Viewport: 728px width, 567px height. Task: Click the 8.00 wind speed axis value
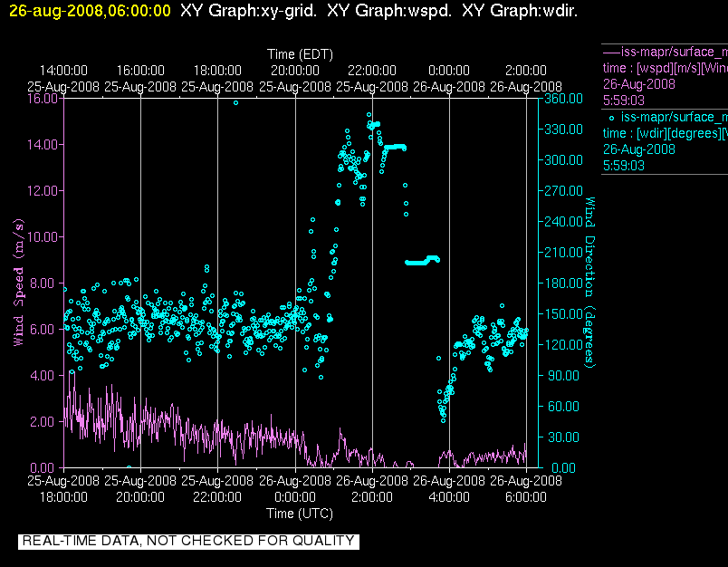[43, 283]
